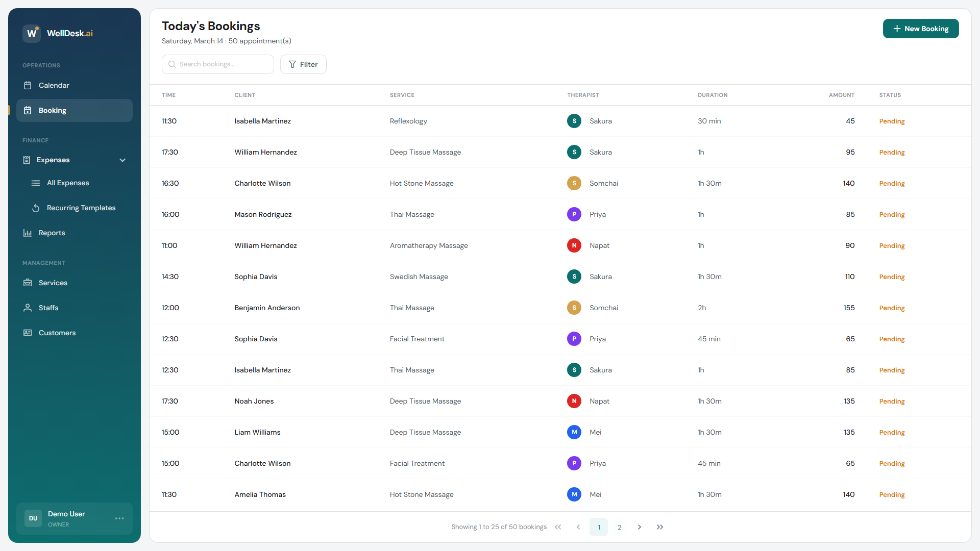Switch to the Booking menu item
This screenshot has width=980, height=551.
pyautogui.click(x=53, y=110)
